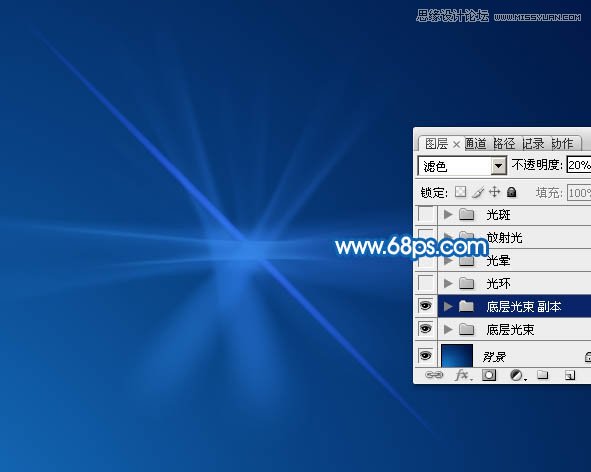
Task: Click the opacity field showing 20%
Action: (x=579, y=165)
